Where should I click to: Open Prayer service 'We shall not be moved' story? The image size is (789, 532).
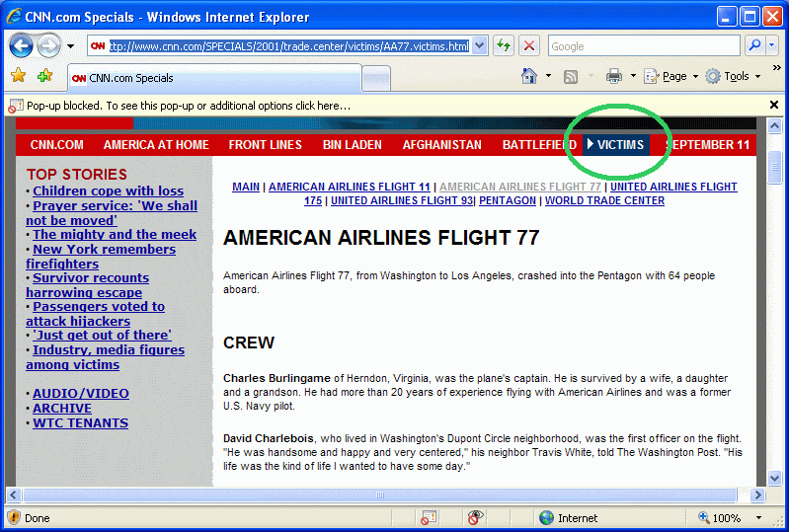112,213
